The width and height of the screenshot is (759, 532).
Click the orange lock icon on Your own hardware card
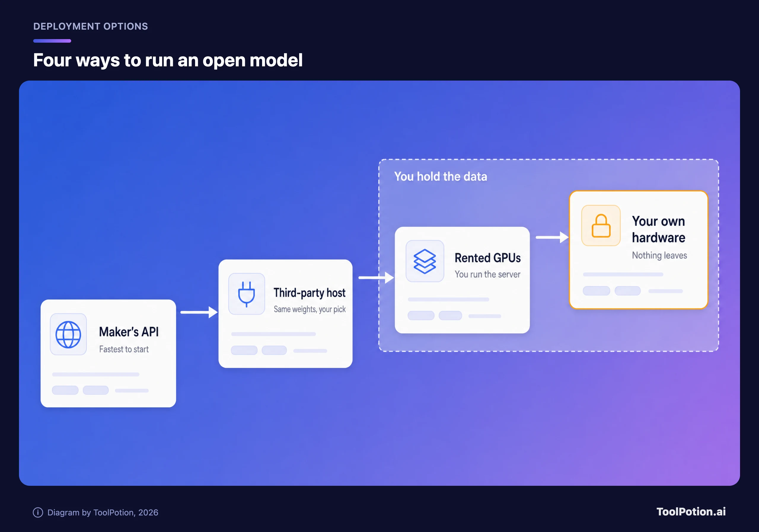click(601, 225)
